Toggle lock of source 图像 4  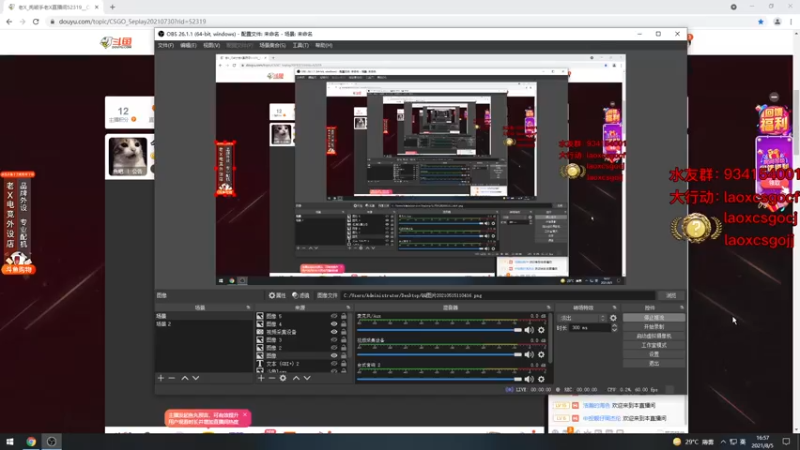click(x=344, y=324)
